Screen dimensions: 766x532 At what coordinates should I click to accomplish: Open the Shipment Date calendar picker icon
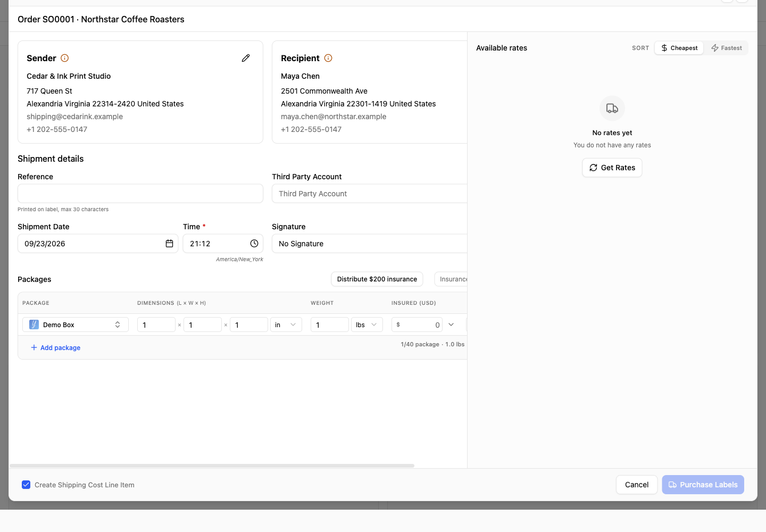169,244
